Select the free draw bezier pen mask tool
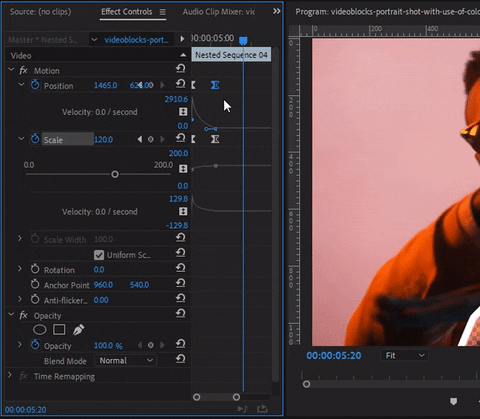Image resolution: width=480 pixels, height=419 pixels. tap(78, 330)
